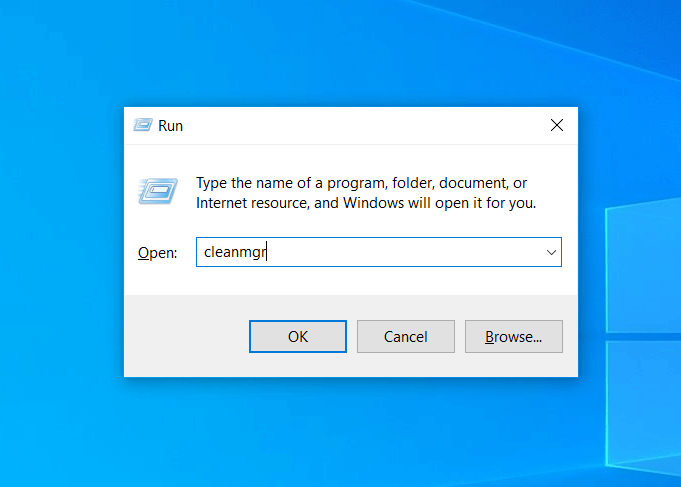Viewport: 681px width, 487px height.
Task: Click the Cancel button
Action: click(x=406, y=336)
